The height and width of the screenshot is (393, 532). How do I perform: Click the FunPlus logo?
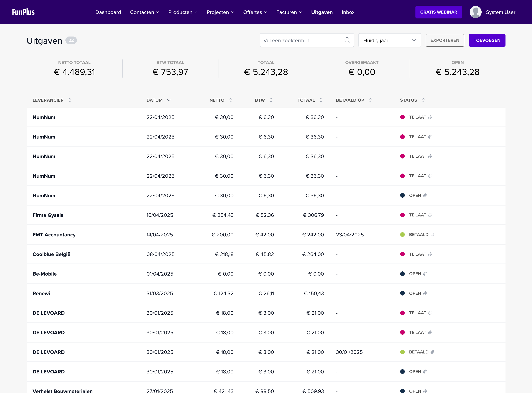click(23, 12)
